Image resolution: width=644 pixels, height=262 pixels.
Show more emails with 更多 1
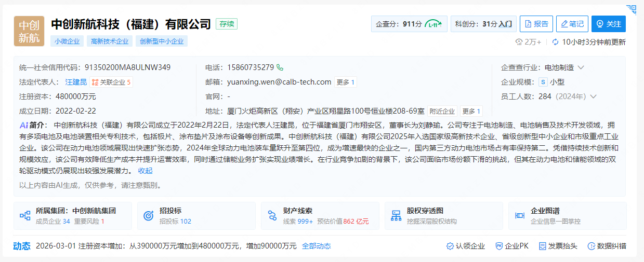point(346,82)
